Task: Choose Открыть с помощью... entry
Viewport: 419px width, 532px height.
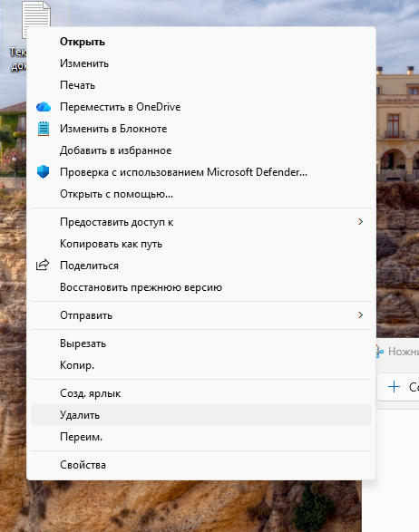Action: [201, 194]
